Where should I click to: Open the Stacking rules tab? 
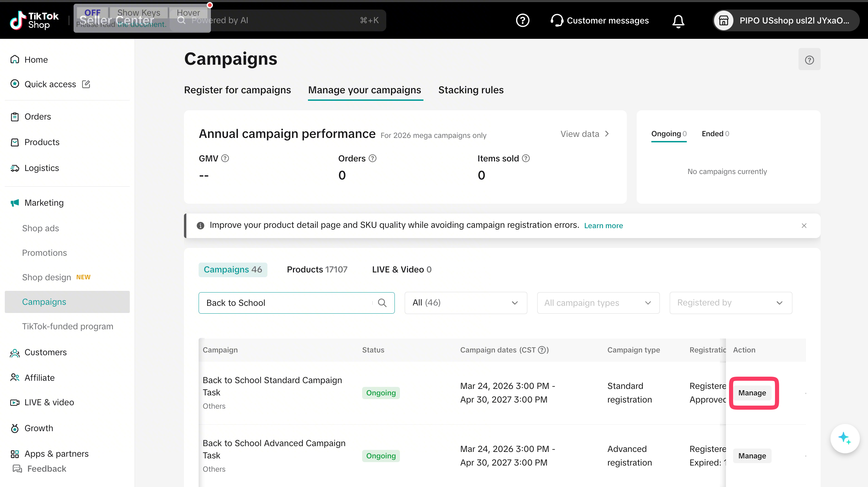click(471, 90)
